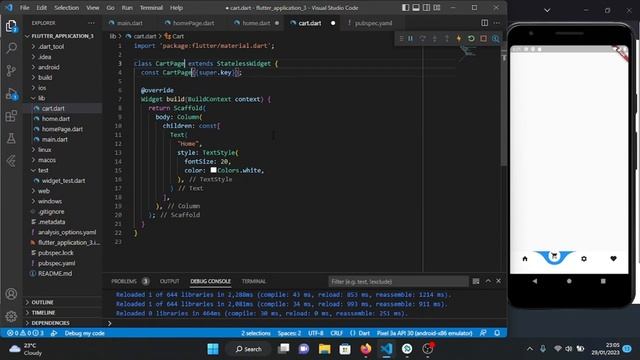Click UTF-8 encoding in status bar
640x360 pixels.
pyautogui.click(x=316, y=333)
